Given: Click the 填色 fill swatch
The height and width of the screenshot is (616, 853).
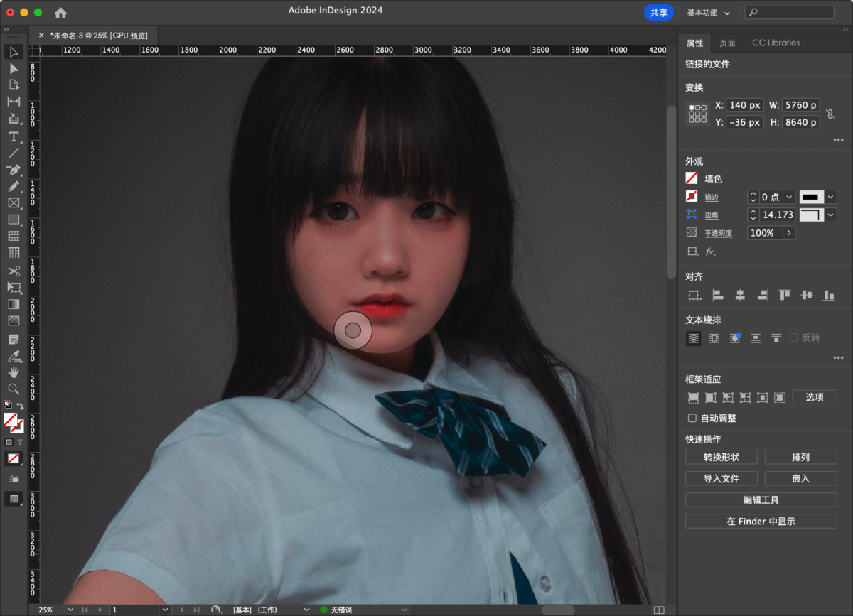Looking at the screenshot, I should click(x=692, y=178).
